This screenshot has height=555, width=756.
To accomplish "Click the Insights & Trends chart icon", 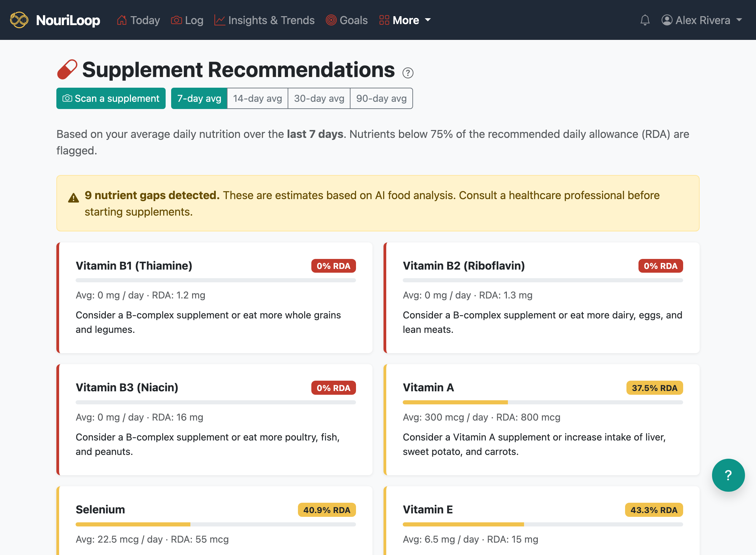I will click(219, 20).
